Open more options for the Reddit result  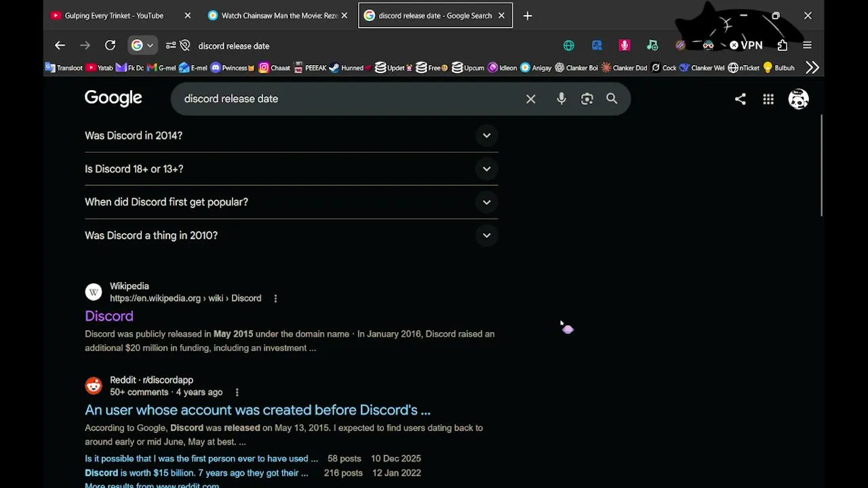237,392
